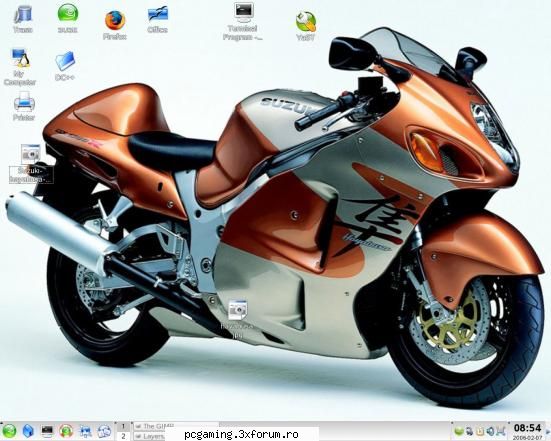Click the display monitor tray icon
The width and height of the screenshot is (551, 441).
(x=501, y=431)
